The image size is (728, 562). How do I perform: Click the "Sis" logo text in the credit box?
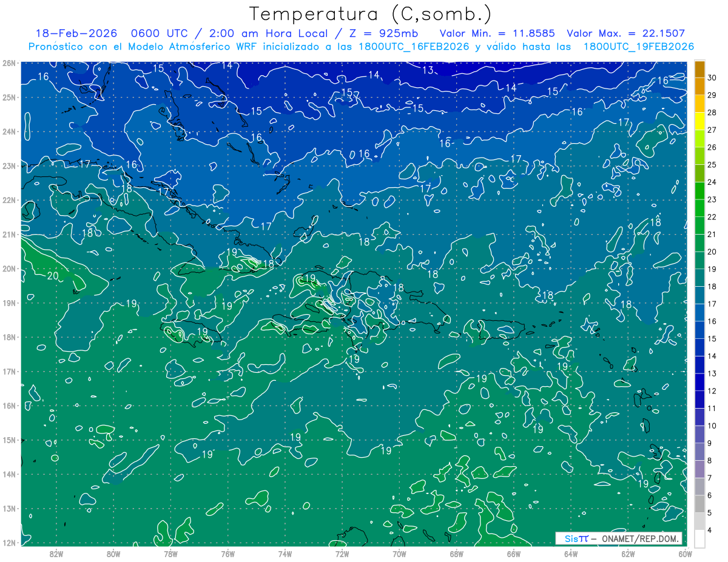(x=571, y=538)
